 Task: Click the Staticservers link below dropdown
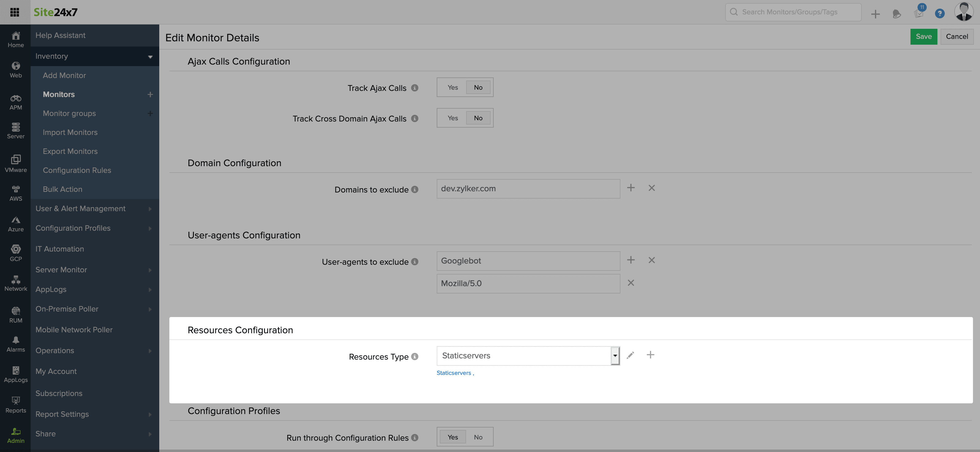[454, 373]
